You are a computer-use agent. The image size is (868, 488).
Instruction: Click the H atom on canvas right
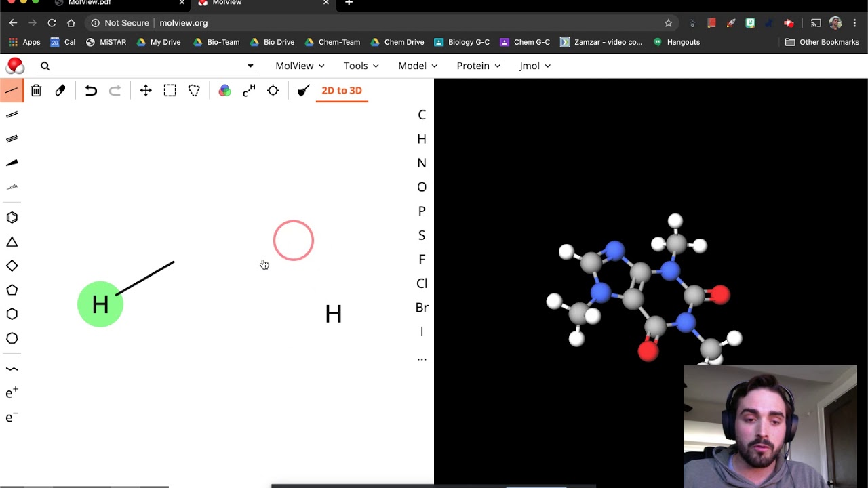(333, 314)
